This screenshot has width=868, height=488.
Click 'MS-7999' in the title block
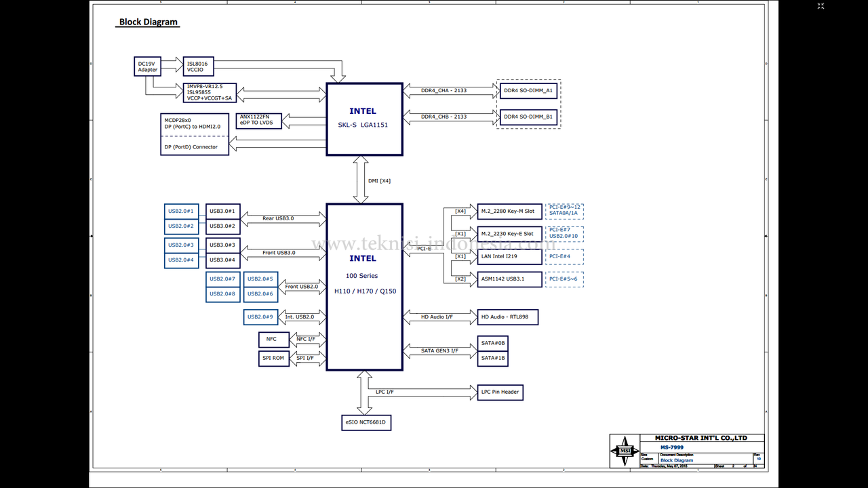pos(672,448)
